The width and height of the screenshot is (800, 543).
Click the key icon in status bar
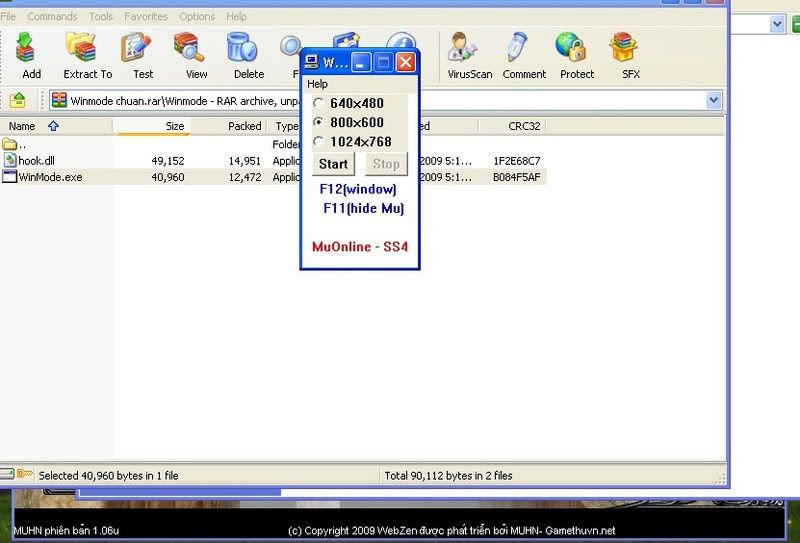click(x=25, y=474)
